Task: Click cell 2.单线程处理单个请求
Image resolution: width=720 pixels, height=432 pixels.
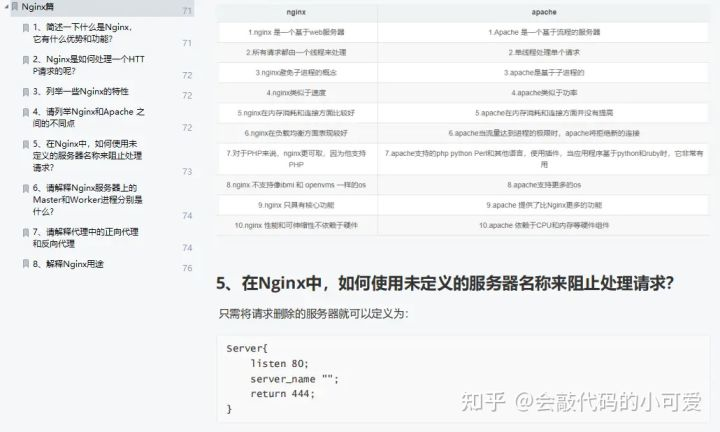Action: coord(544,52)
